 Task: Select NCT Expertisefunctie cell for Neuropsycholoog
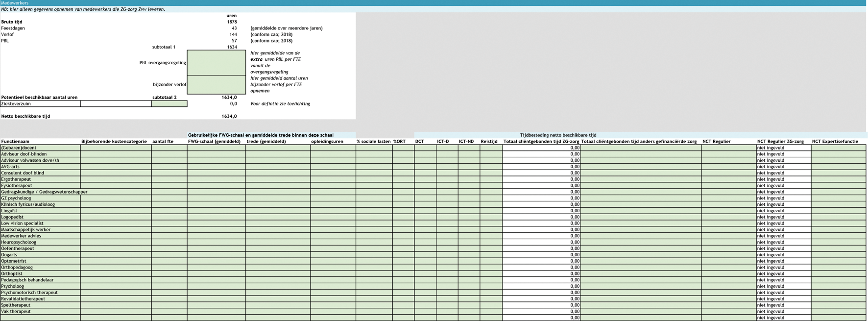[838, 242]
